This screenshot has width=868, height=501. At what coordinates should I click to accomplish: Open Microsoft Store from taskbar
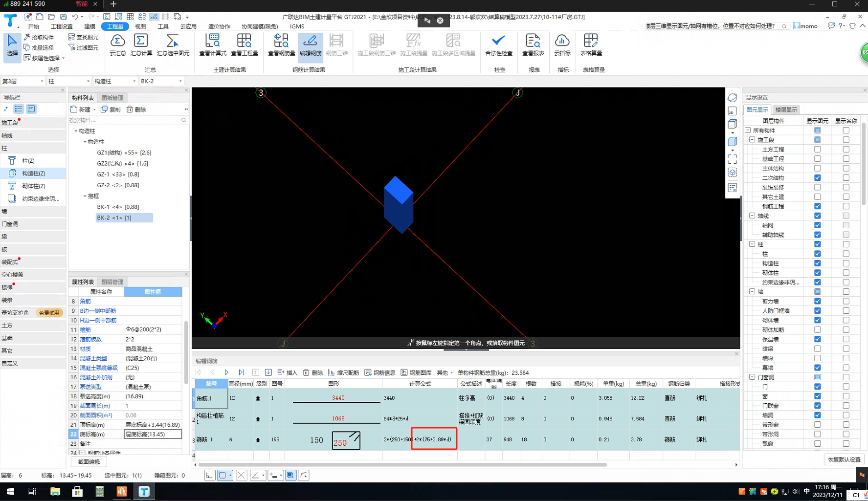point(77,491)
